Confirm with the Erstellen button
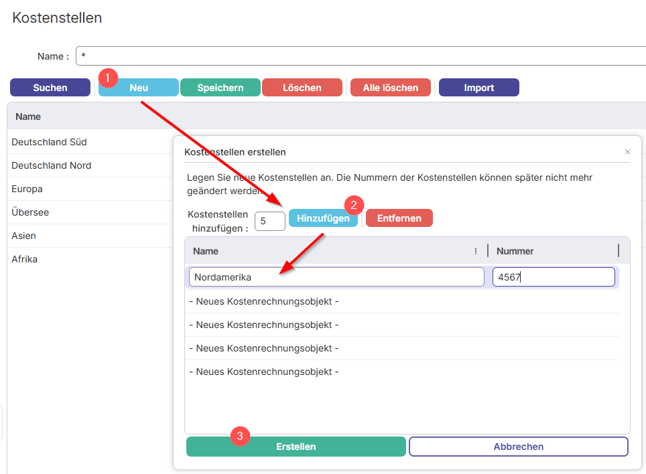This screenshot has height=474, width=646. (x=296, y=447)
